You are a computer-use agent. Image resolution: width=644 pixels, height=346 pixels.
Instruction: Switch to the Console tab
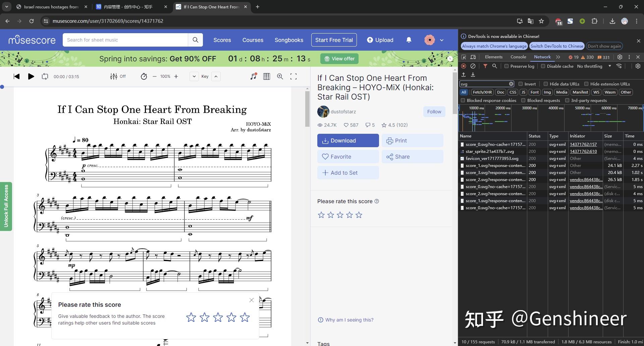[x=518, y=57]
